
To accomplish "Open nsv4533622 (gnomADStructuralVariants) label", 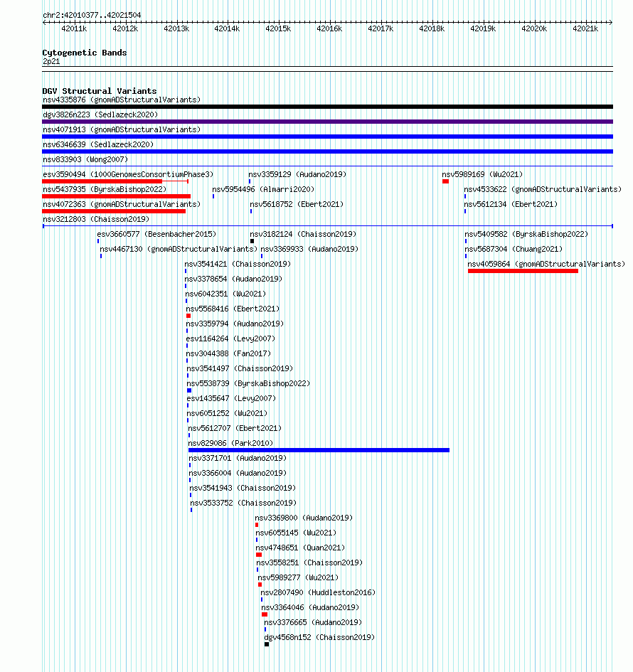I will (x=543, y=189).
